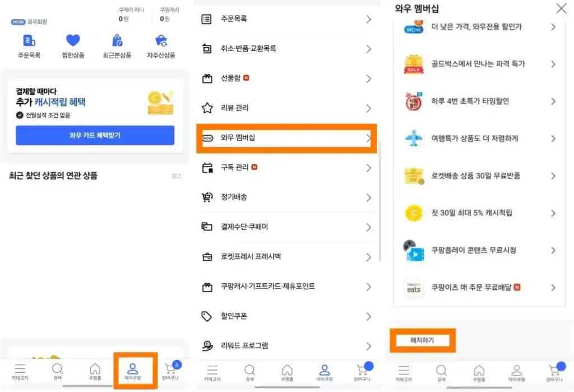The width and height of the screenshot is (574, 392).
Task: Open 와우 멤버십 menu row
Action: point(286,138)
